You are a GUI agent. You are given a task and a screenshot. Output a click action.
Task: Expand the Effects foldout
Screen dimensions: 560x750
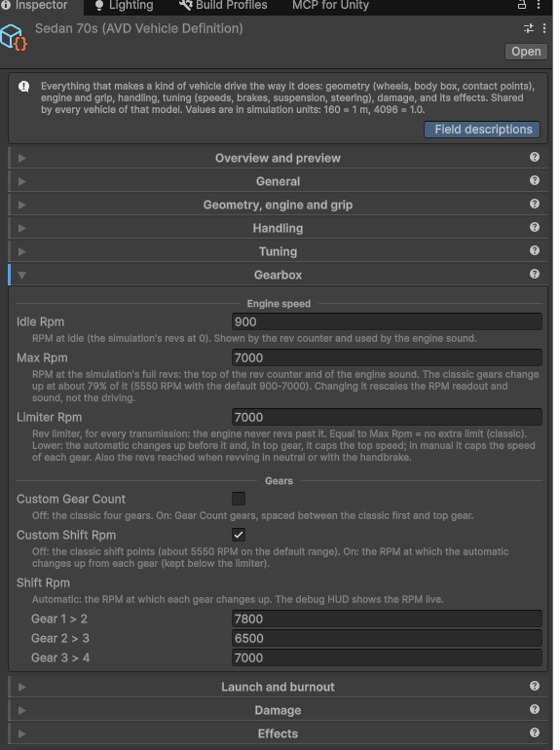coord(22,733)
